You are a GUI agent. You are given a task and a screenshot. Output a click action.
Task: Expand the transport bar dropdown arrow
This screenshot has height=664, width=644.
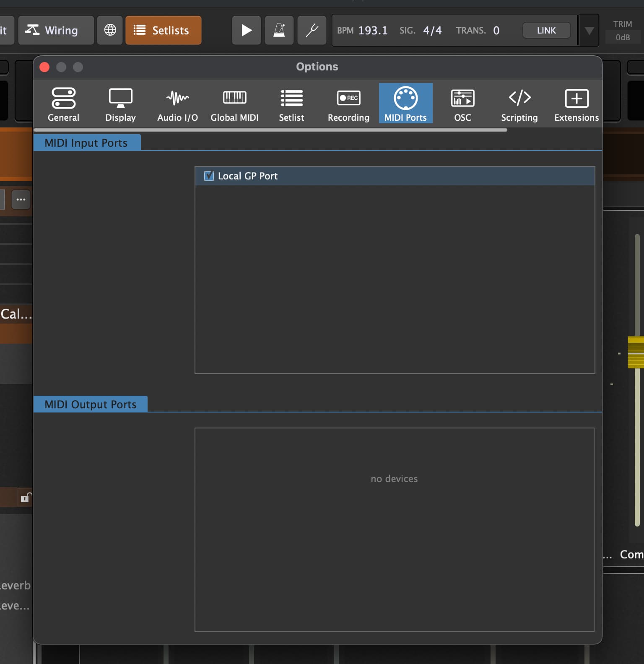coord(589,30)
